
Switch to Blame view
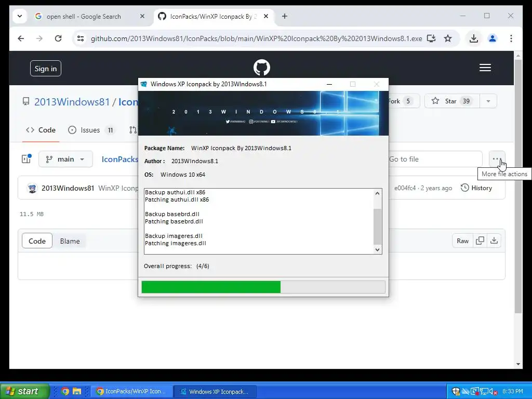point(70,241)
